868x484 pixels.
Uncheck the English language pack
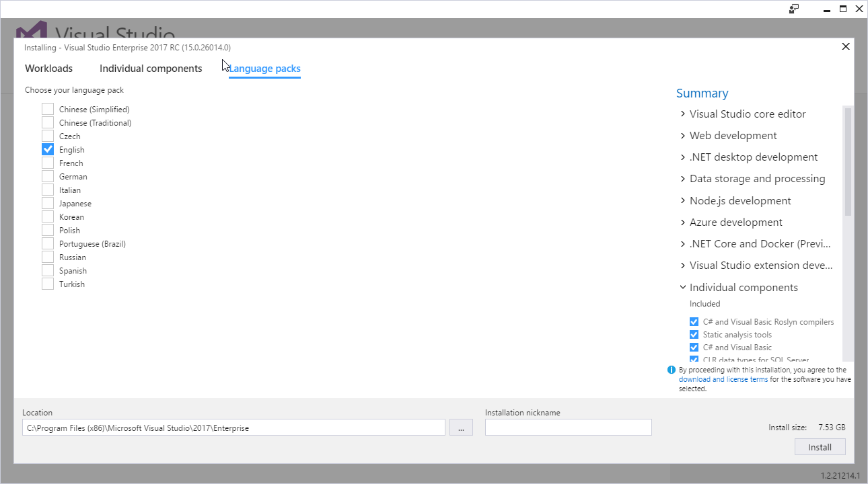tap(48, 149)
